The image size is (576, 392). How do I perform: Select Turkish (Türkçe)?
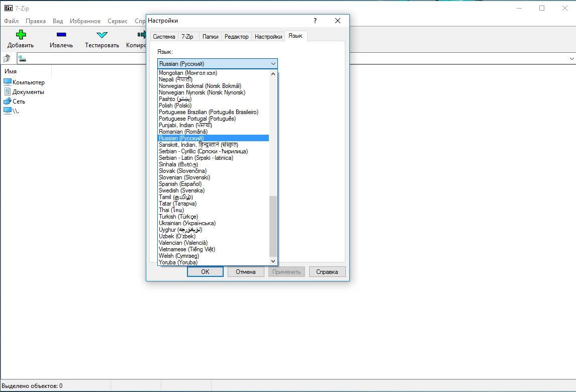click(x=213, y=217)
